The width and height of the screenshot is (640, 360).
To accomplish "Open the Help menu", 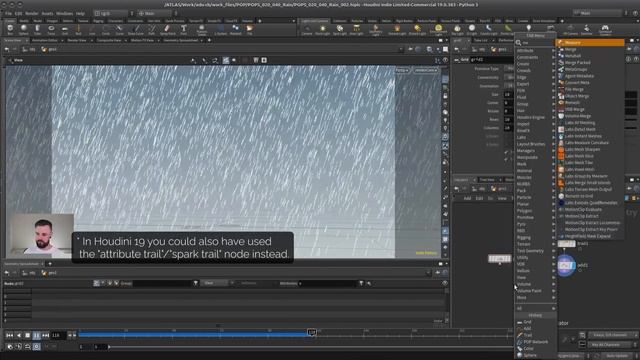I will coord(80,13).
